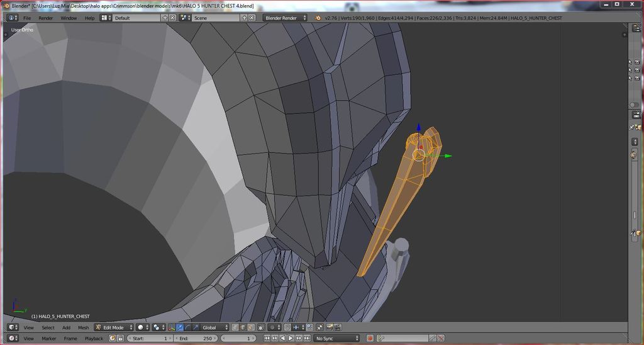Image resolution: width=644 pixels, height=345 pixels.
Task: Open the pivot point dropdown
Action: [x=158, y=327]
